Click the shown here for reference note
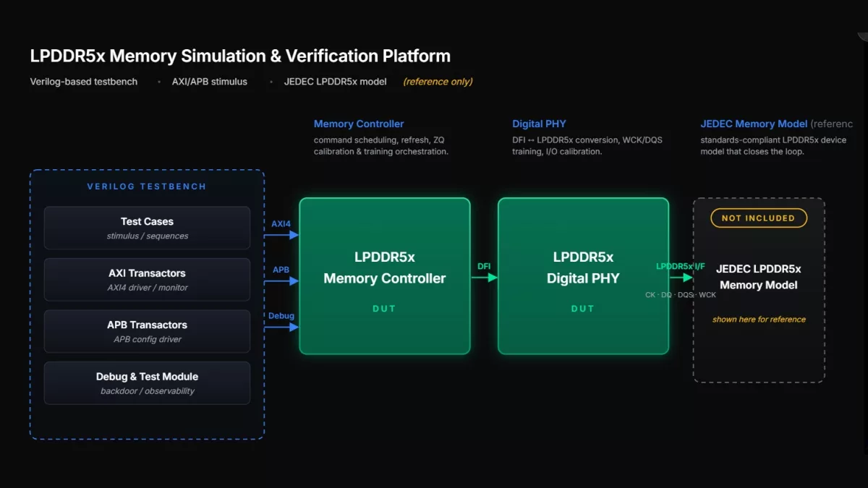This screenshot has height=488, width=868. click(x=759, y=320)
